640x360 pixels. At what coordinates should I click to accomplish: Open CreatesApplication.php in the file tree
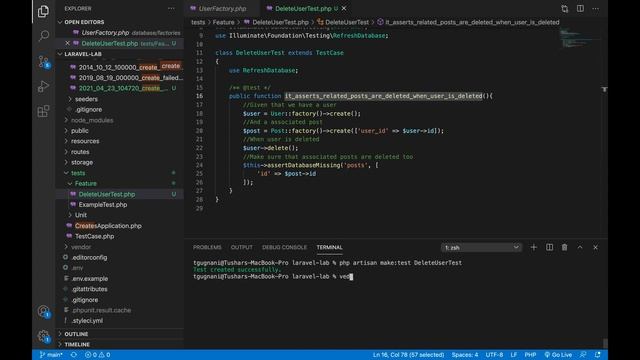(x=108, y=226)
